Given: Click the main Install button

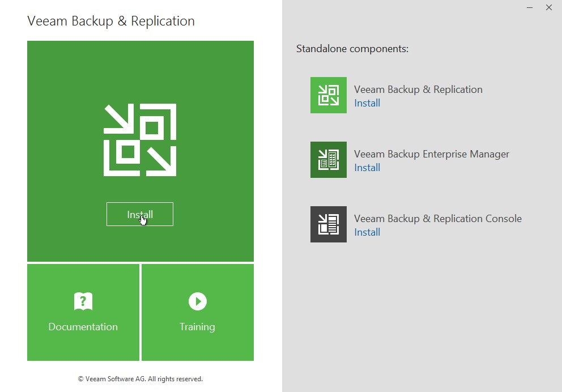Looking at the screenshot, I should click(x=140, y=214).
